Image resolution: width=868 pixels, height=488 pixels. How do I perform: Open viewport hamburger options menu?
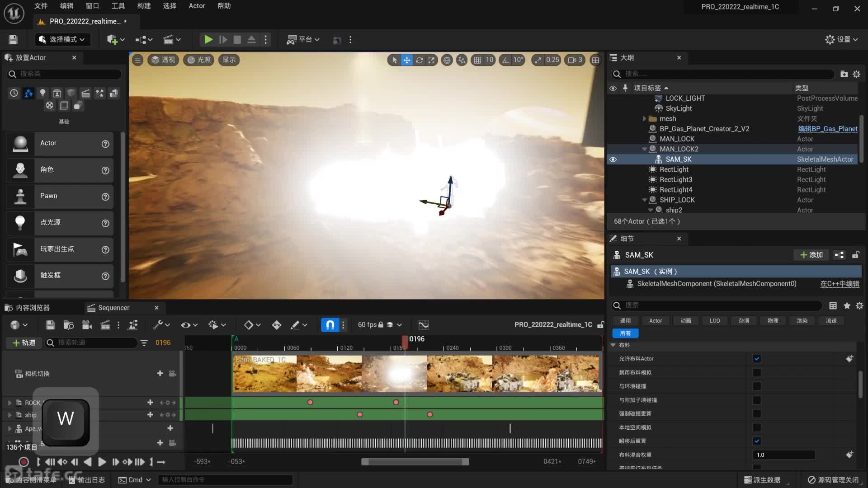click(138, 60)
